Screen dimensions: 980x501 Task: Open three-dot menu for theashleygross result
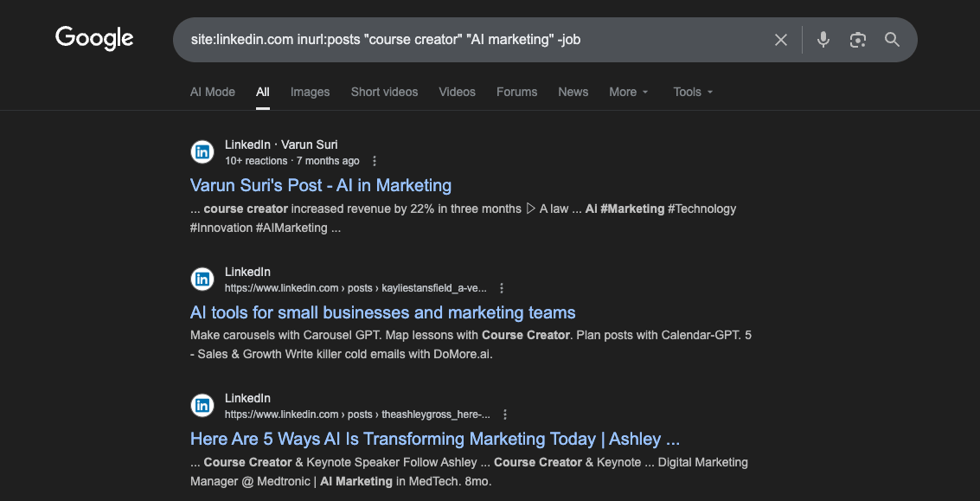click(x=505, y=414)
